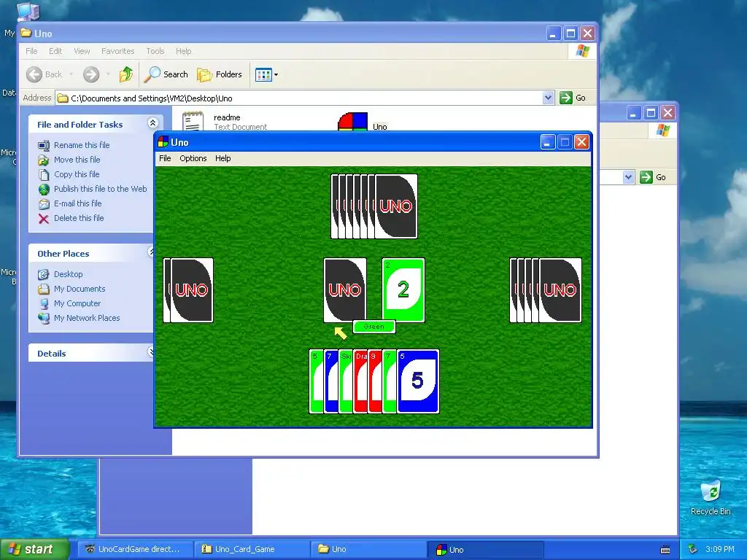Click the keyboard icon in the taskbar
The height and width of the screenshot is (560, 747).
(665, 550)
